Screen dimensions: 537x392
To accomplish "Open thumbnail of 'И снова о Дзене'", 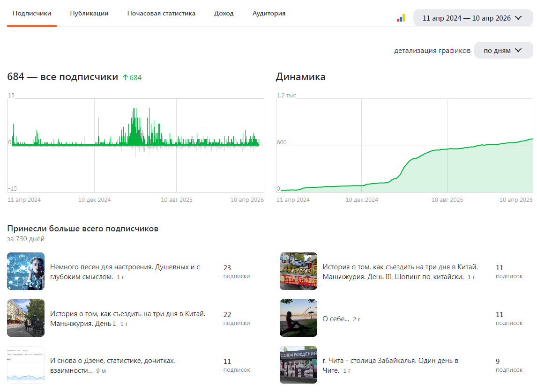I will [26, 365].
